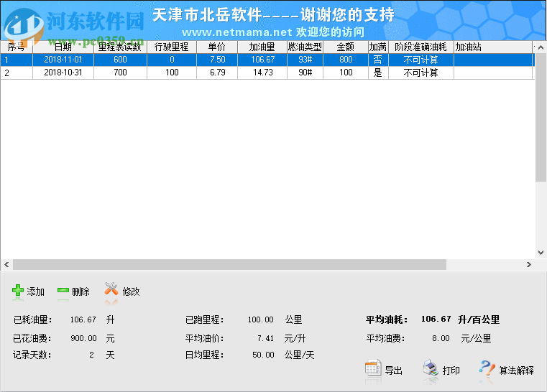Click the wrench modify icon
The height and width of the screenshot is (392, 547).
coord(111,289)
